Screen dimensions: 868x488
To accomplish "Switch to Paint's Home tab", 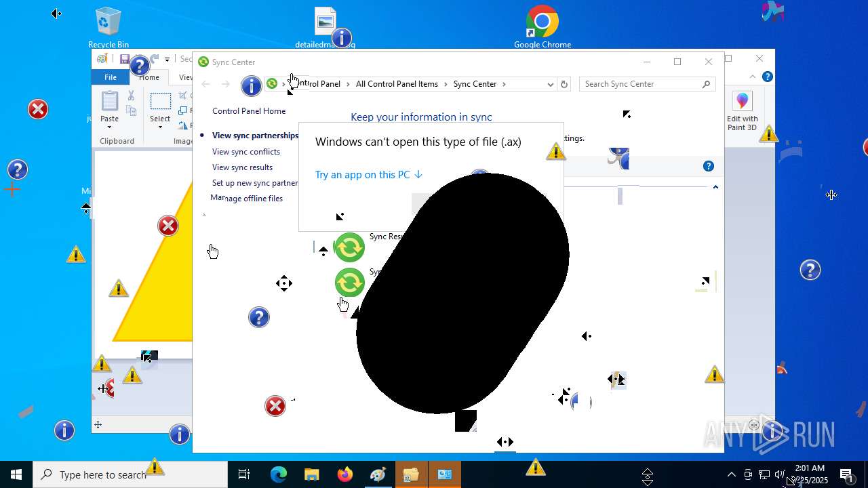I will coord(149,77).
